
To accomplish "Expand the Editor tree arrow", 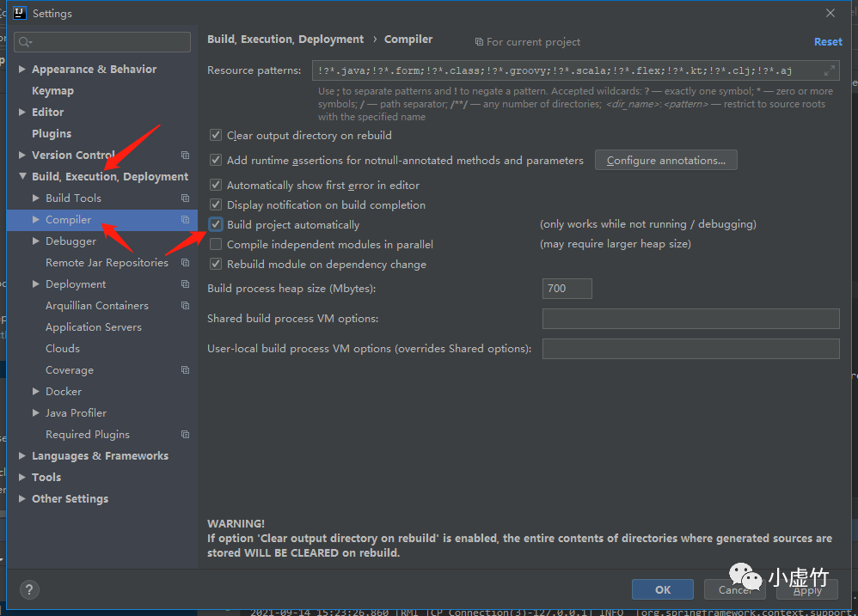I will click(x=21, y=112).
